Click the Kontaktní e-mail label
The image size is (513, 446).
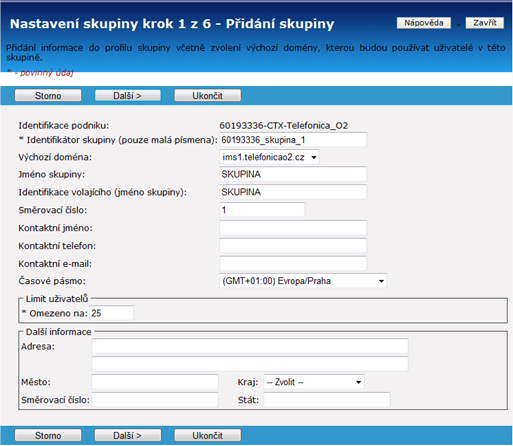(55, 264)
